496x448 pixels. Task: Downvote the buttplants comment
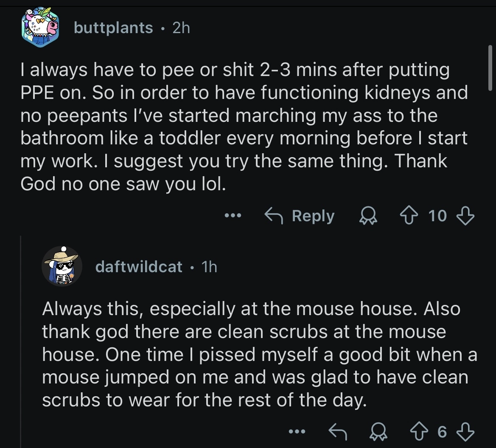click(x=465, y=216)
